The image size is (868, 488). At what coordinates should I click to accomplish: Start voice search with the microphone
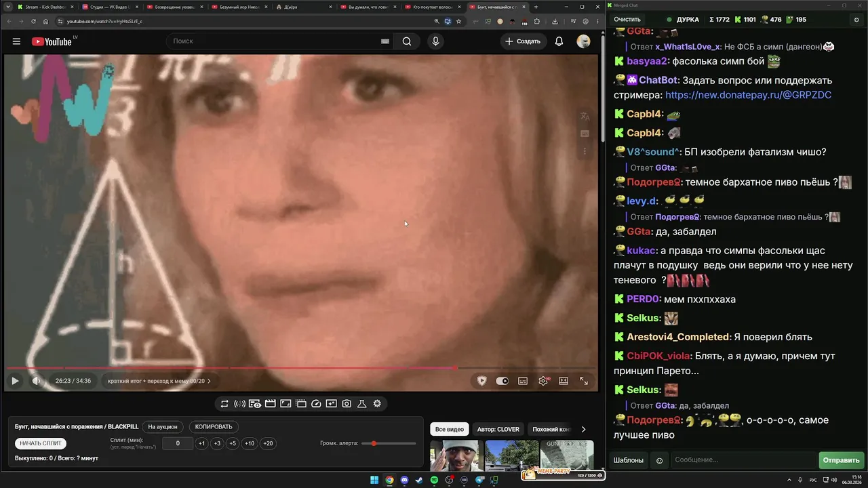(x=435, y=41)
